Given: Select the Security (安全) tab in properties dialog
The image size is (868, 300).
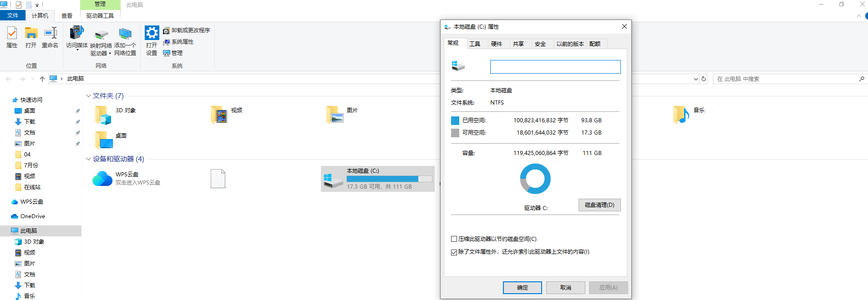Looking at the screenshot, I should [x=540, y=44].
